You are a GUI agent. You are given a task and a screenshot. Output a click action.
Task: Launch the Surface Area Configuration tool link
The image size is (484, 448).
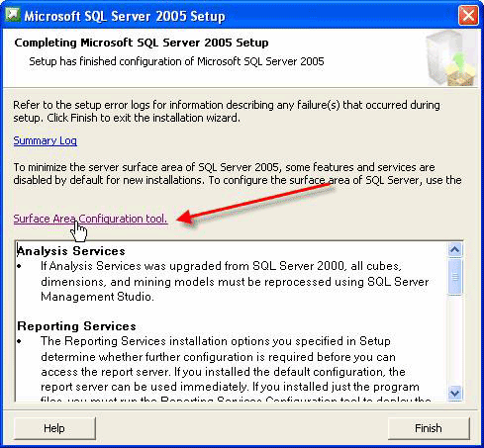(90, 219)
